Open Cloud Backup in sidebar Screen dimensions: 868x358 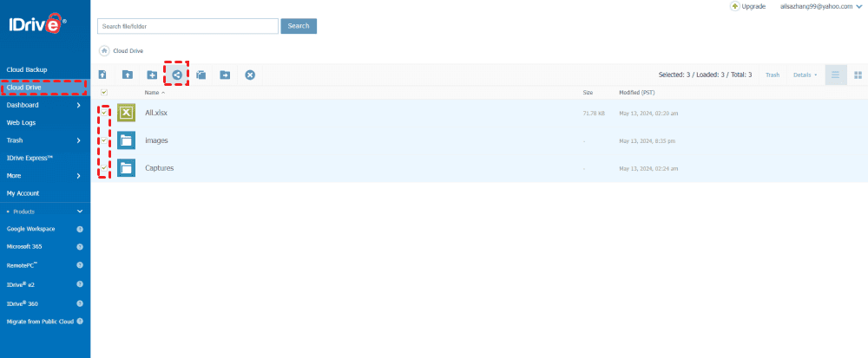(x=27, y=69)
